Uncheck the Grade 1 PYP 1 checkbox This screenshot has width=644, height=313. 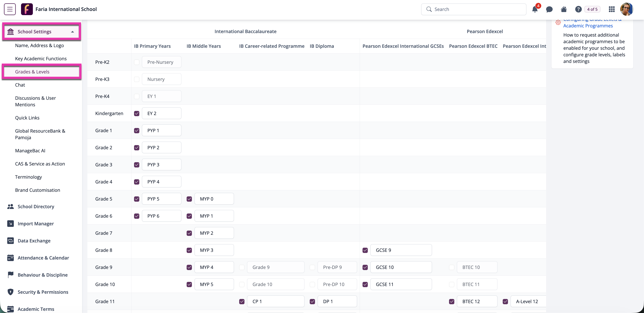click(x=136, y=130)
